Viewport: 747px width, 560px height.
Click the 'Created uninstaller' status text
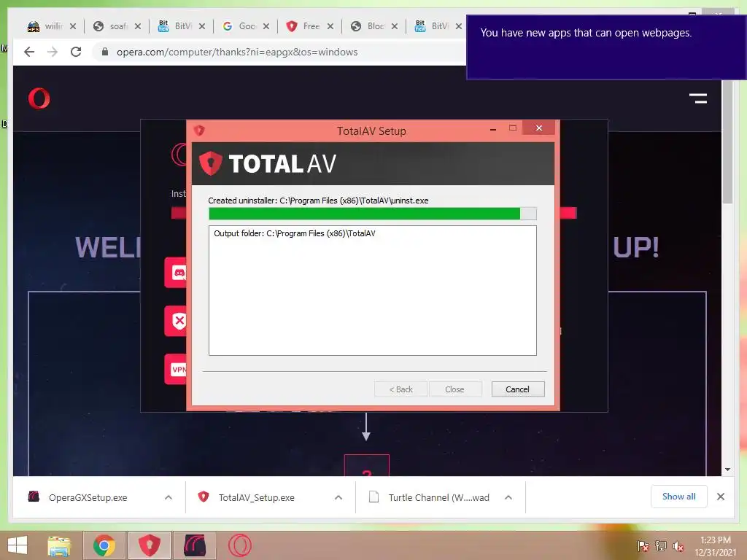[318, 201]
